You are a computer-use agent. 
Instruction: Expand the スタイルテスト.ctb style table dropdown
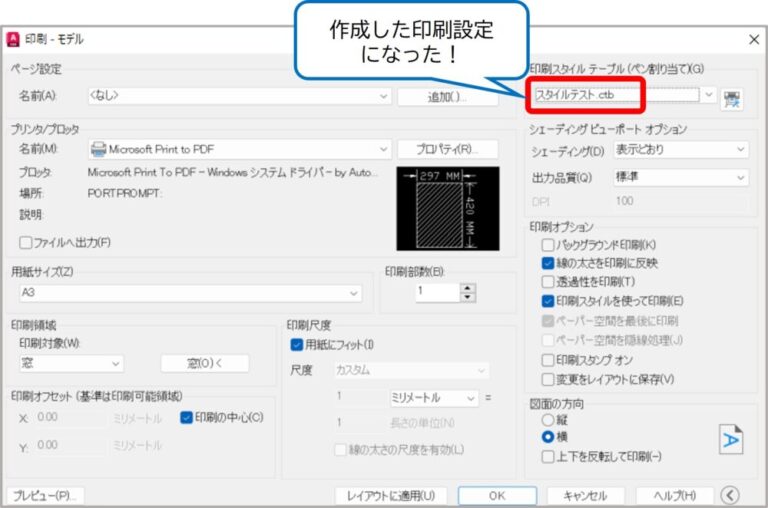click(710, 96)
